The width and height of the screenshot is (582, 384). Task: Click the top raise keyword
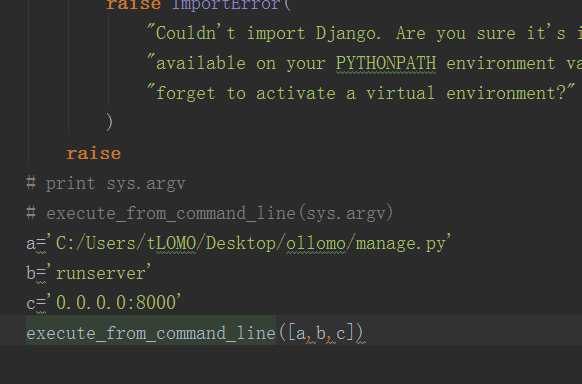pos(133,4)
